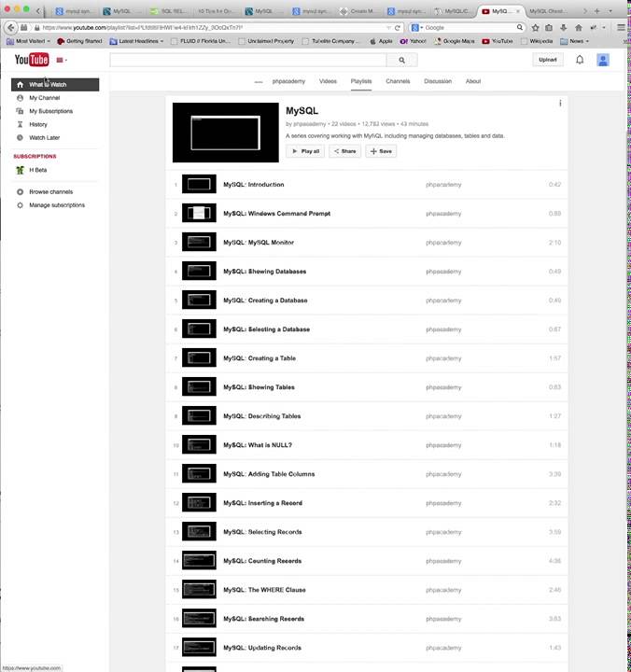Click the browser URL address bar
This screenshot has height=672, width=631.
215,27
